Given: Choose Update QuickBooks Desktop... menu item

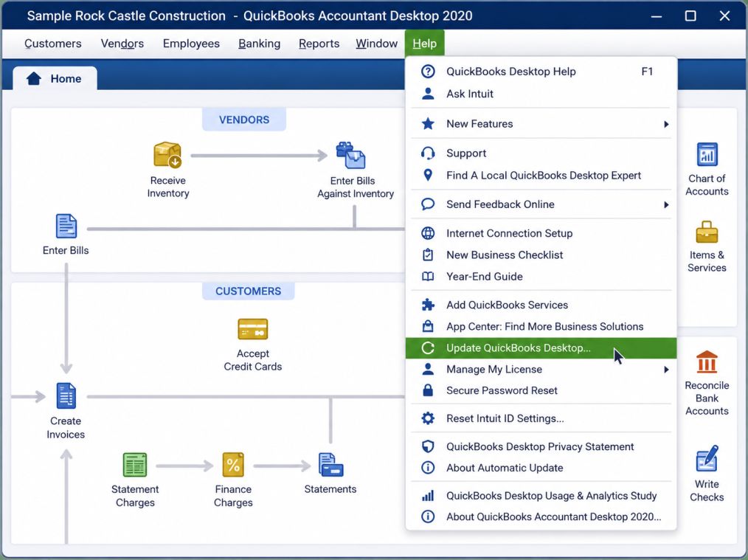Looking at the screenshot, I should pos(541,348).
